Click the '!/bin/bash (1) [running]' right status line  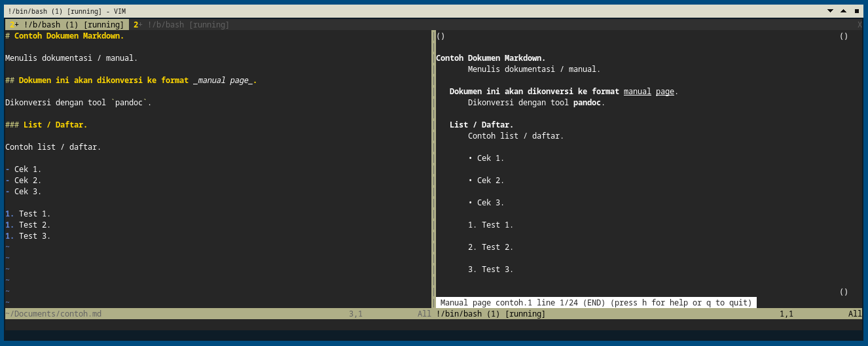coord(491,314)
